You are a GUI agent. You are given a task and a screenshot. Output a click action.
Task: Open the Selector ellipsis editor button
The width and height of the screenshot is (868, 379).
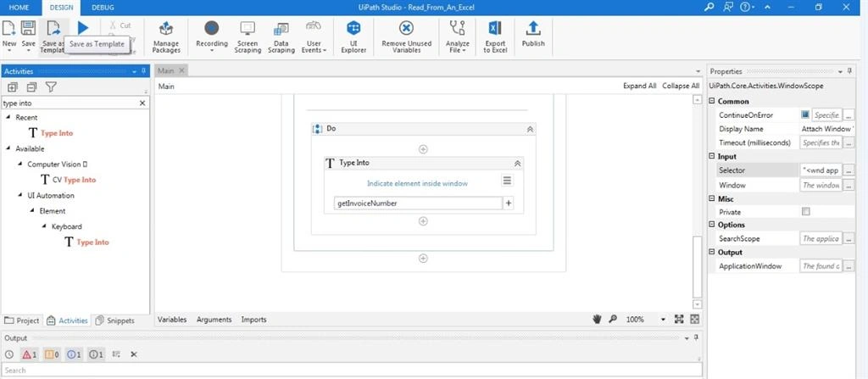tap(849, 170)
